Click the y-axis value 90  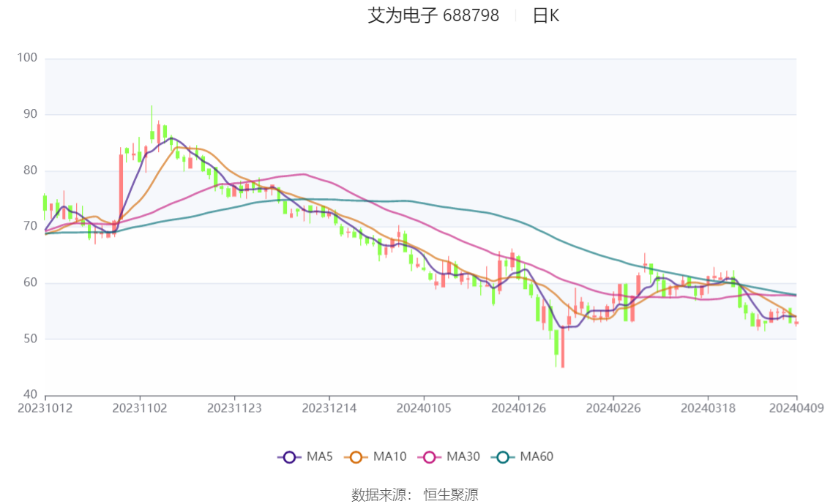click(x=30, y=113)
